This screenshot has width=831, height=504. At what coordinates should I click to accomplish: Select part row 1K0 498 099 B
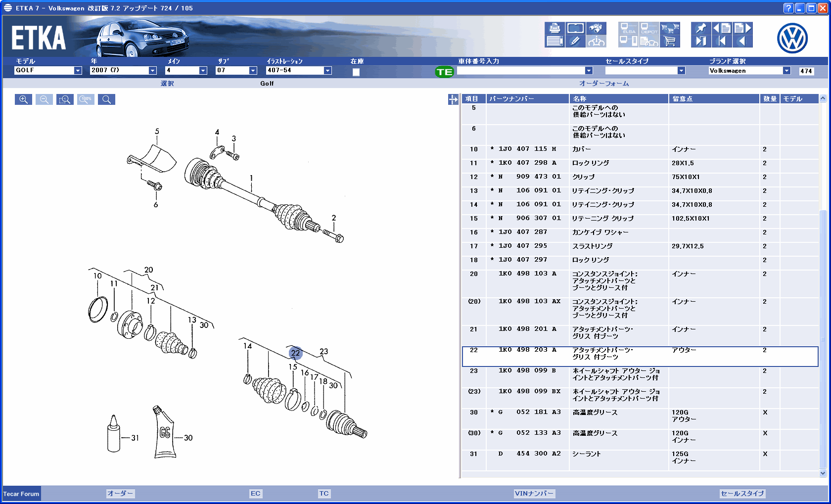640,377
